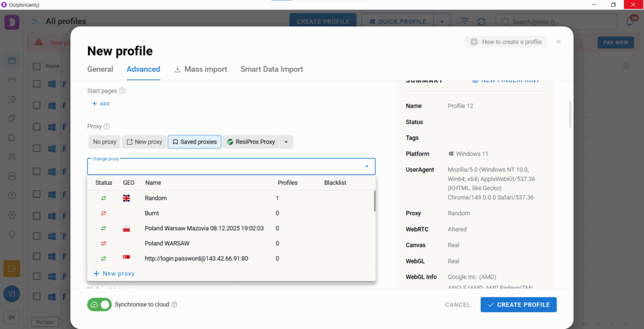Click the Blacklist column header
The image size is (644, 329).
[335, 183]
